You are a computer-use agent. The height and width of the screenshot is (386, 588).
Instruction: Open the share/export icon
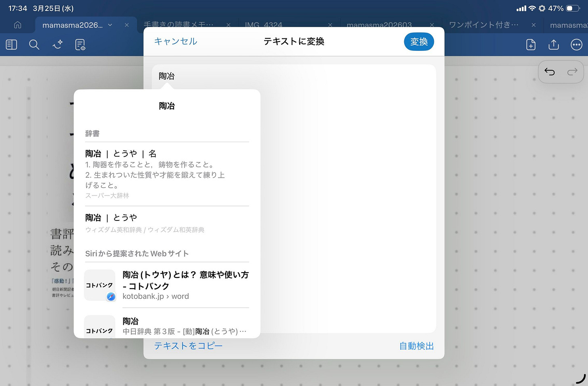[x=554, y=44]
